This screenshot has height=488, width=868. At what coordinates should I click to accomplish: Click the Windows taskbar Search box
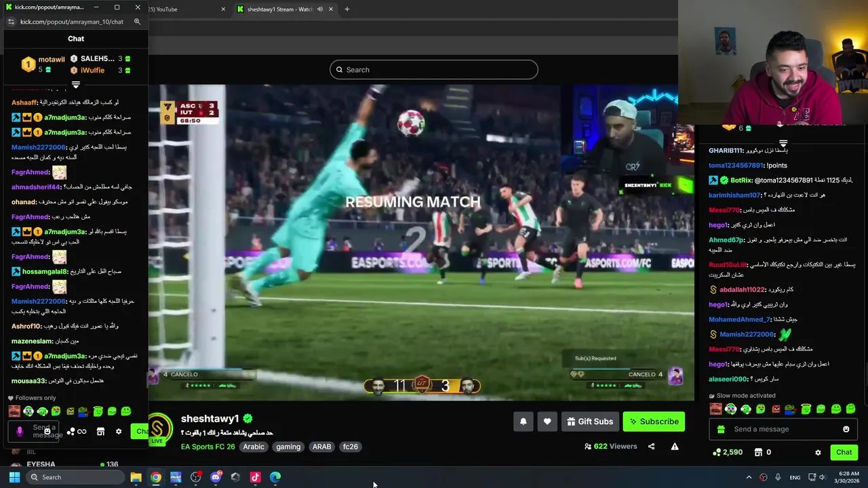(x=76, y=477)
